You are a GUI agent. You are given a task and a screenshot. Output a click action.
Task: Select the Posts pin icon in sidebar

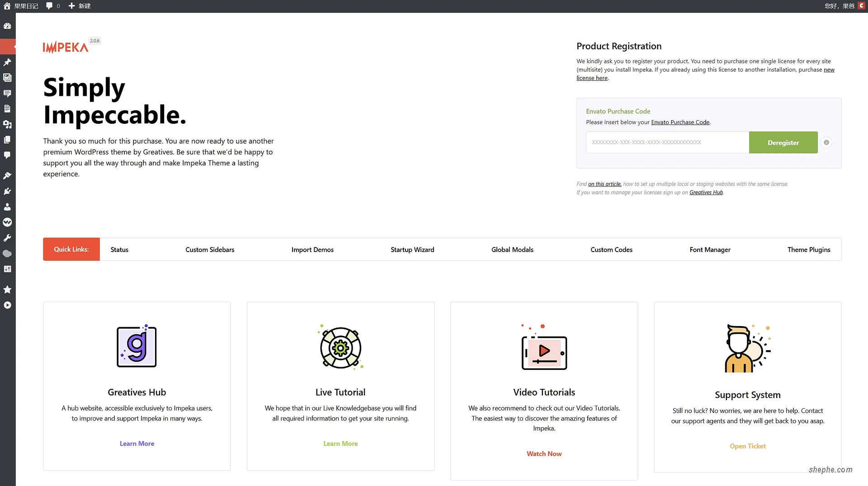point(7,62)
